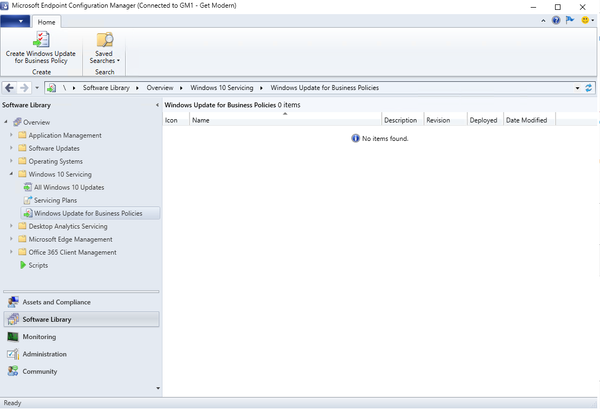Image resolution: width=600 pixels, height=409 pixels.
Task: Select Windows Update for Business Policies tree item
Action: [90, 213]
